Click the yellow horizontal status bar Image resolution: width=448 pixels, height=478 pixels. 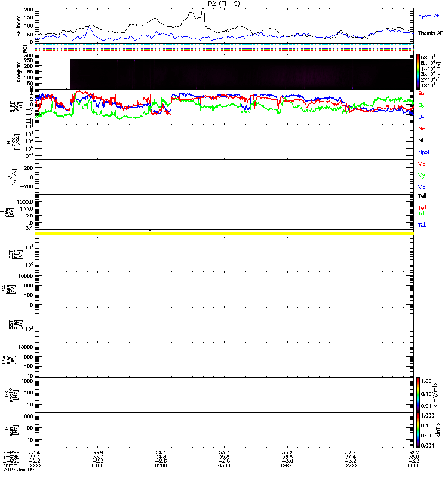click(x=225, y=234)
